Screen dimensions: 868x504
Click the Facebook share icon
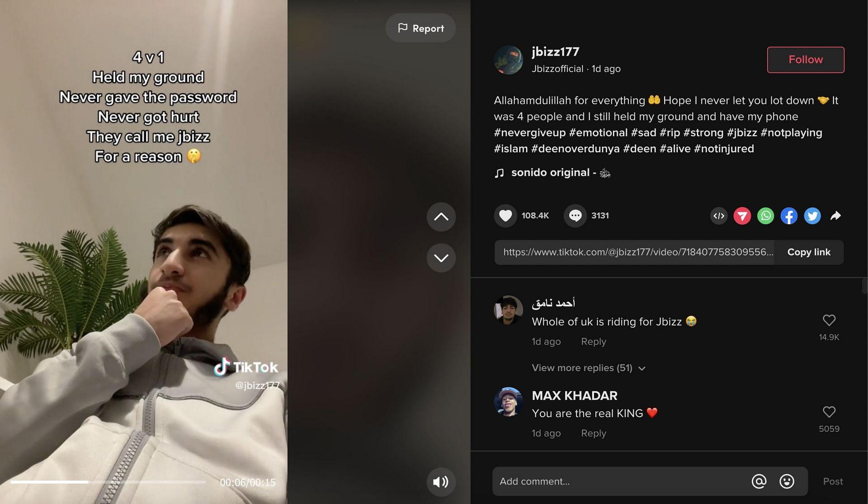pyautogui.click(x=789, y=216)
